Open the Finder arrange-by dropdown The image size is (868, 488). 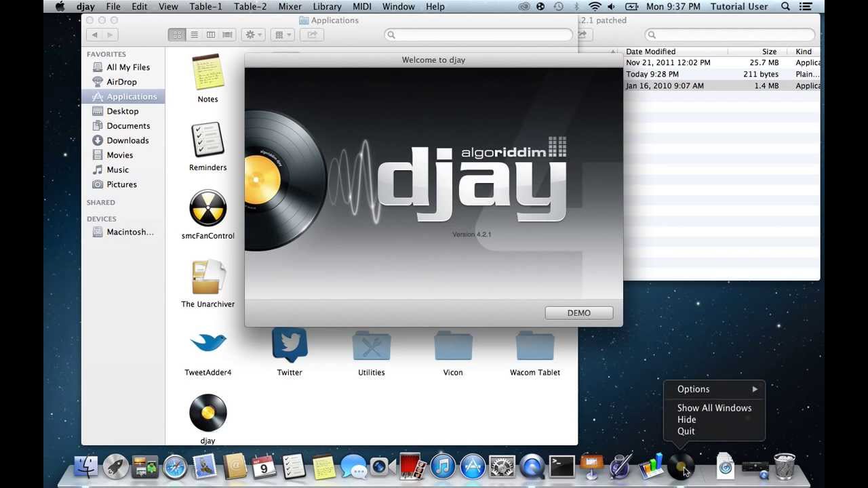click(x=282, y=35)
